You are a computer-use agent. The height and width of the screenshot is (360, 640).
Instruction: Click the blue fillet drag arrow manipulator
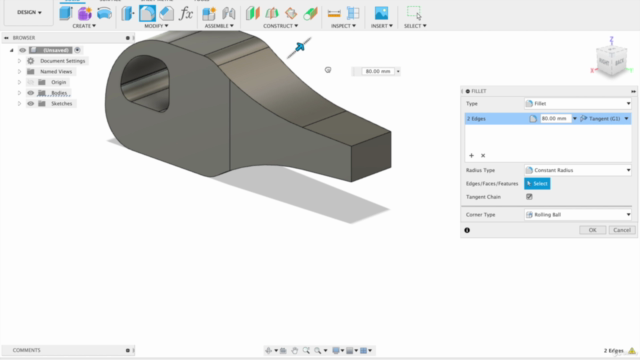(300, 47)
